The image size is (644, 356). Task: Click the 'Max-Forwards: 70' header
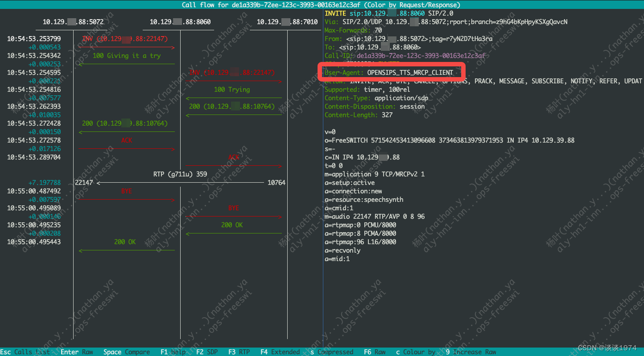click(x=353, y=30)
